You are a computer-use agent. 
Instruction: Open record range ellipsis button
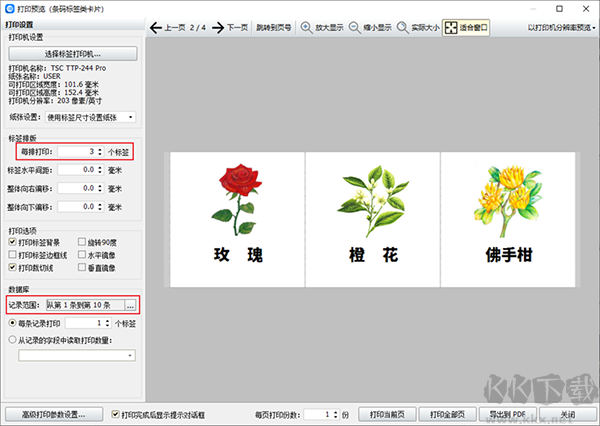click(130, 305)
